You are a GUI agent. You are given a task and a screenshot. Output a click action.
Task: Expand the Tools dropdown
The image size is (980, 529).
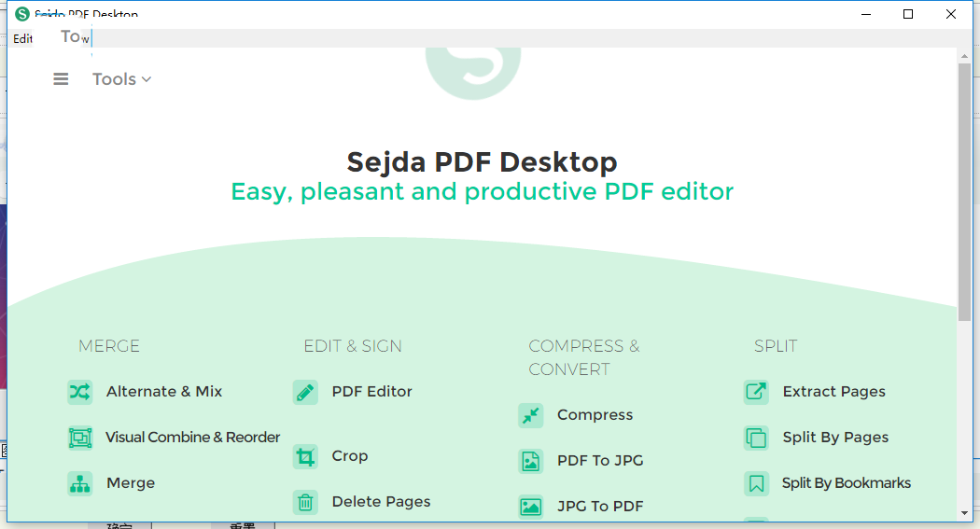[122, 79]
